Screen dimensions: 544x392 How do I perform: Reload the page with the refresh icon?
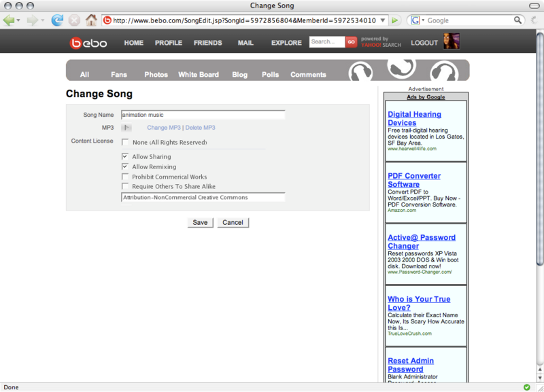click(x=57, y=20)
